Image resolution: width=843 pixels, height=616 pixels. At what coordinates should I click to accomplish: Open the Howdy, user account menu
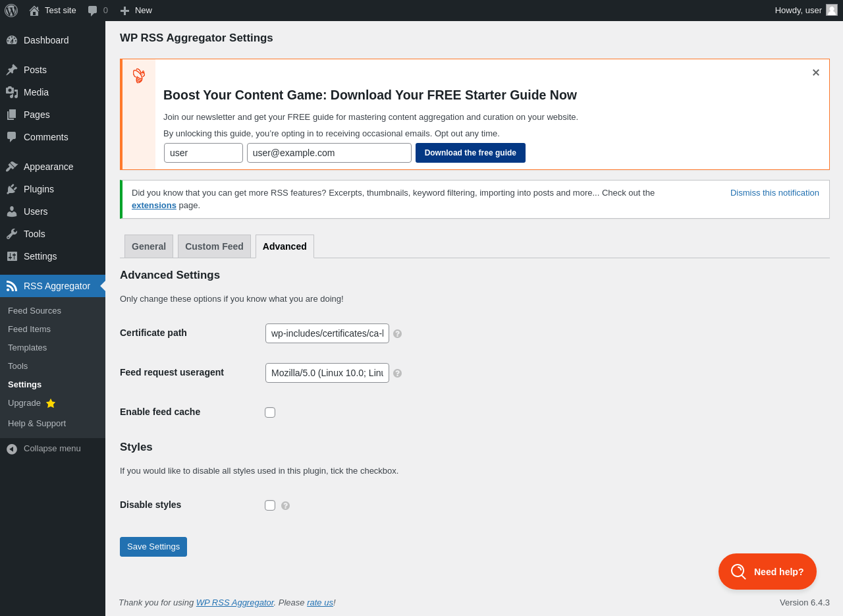(806, 11)
